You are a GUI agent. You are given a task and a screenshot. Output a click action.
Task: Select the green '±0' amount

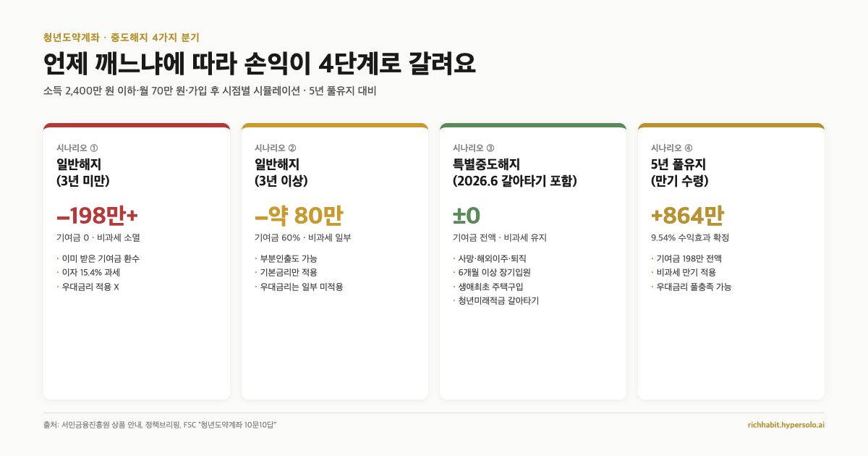467,215
